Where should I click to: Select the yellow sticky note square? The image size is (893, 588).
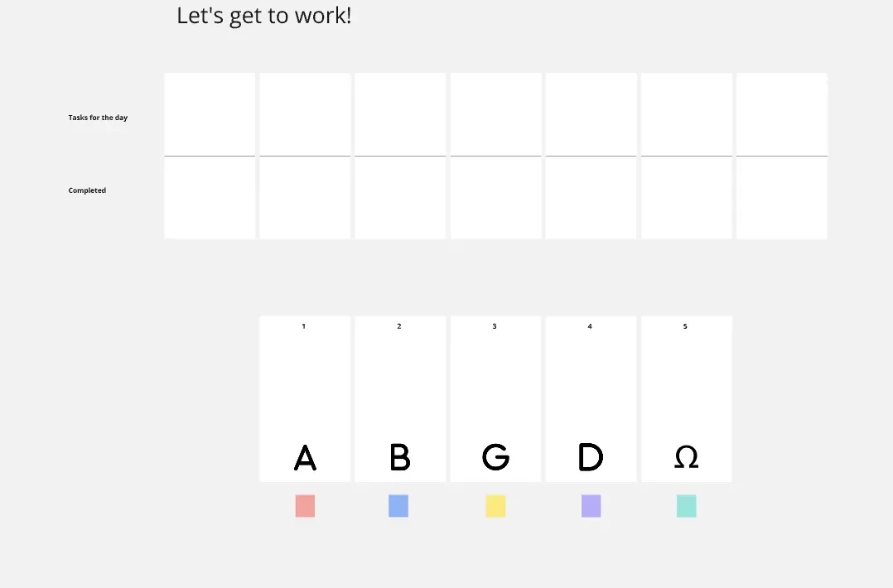[495, 506]
